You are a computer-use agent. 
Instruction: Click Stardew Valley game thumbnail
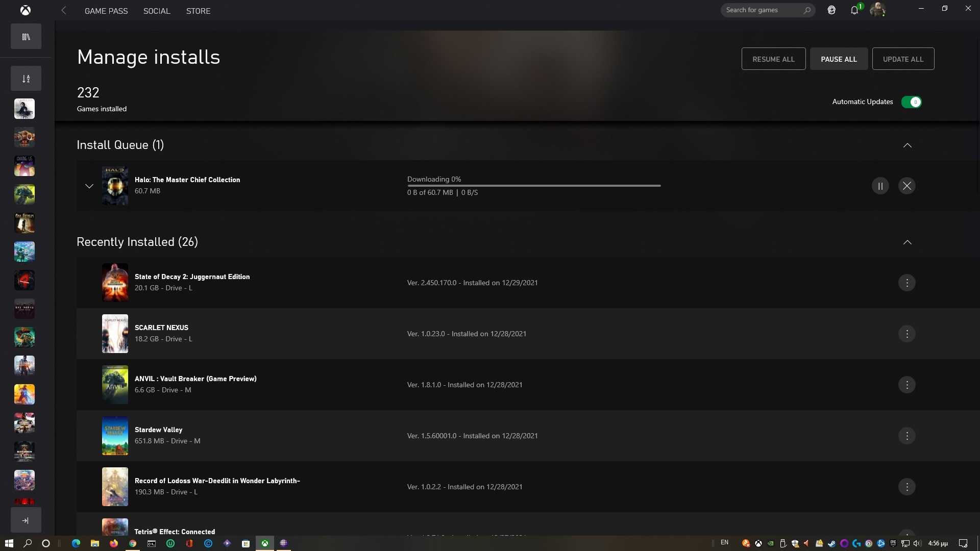pyautogui.click(x=114, y=435)
